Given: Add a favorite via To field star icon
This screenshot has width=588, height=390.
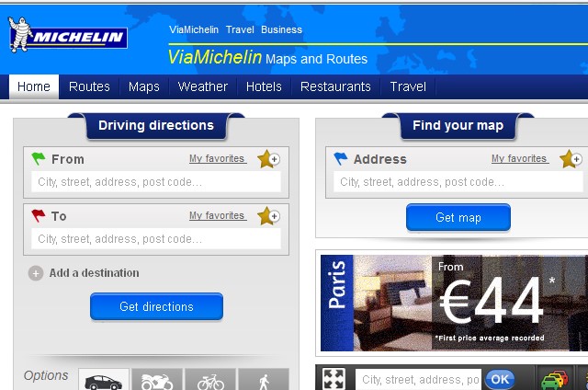Looking at the screenshot, I should coord(268,216).
